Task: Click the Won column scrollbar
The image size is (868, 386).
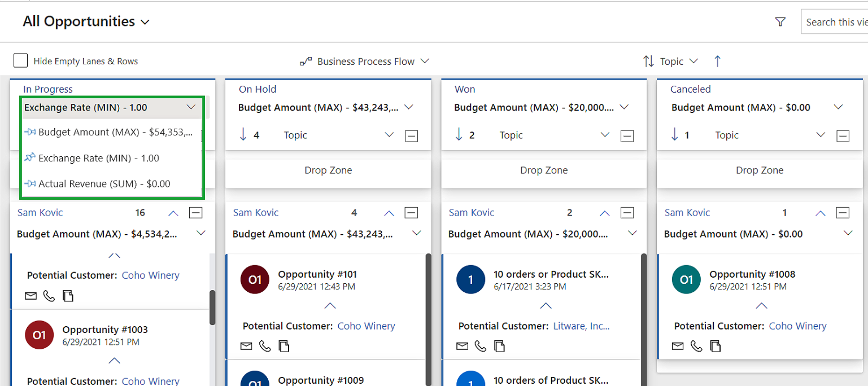Action: [x=644, y=319]
